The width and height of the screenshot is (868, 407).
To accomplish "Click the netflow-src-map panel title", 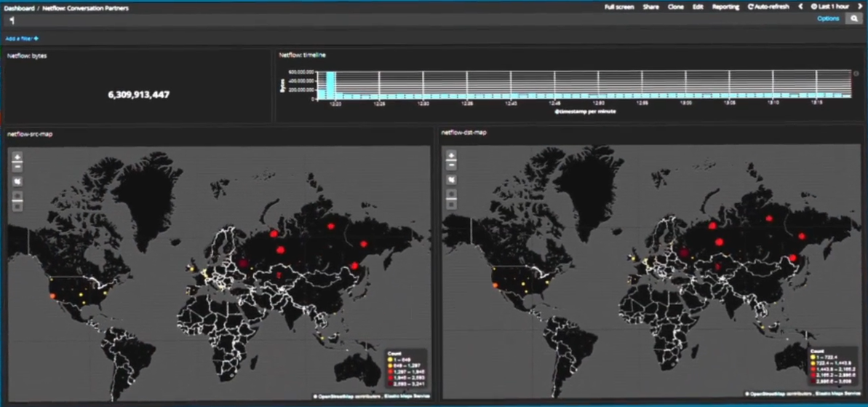I will [x=30, y=134].
